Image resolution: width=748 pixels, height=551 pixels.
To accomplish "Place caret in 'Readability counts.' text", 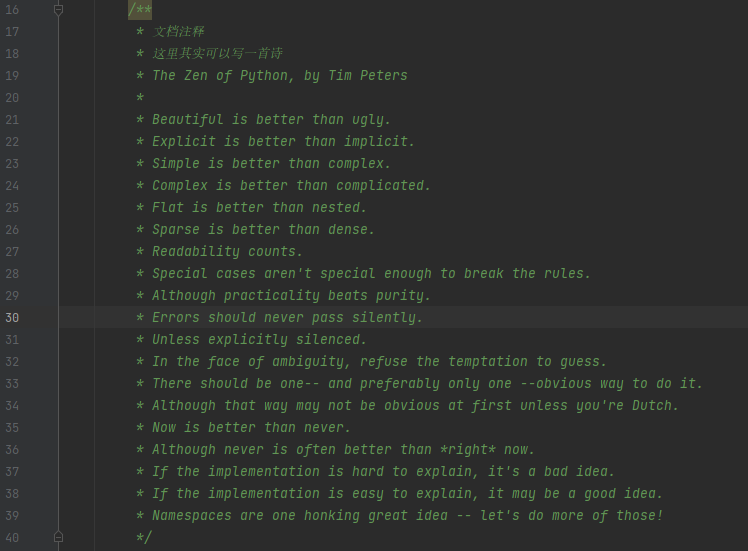I will 226,252.
